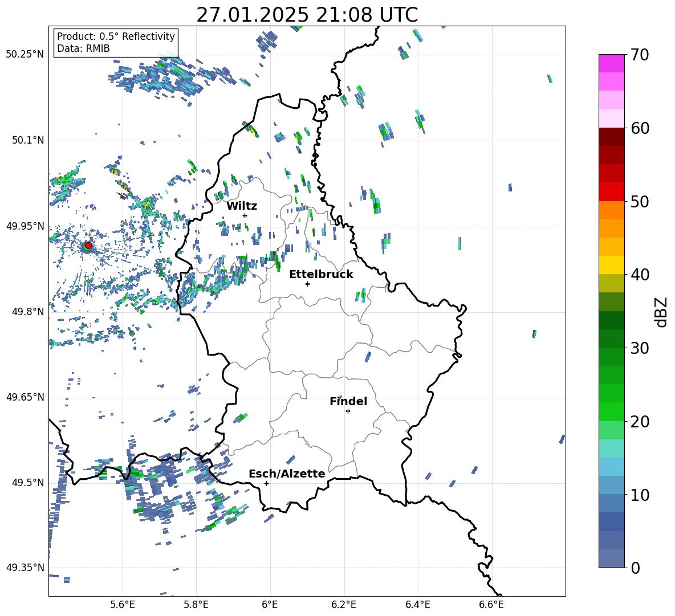This screenshot has width=675, height=616.
Task: Click the Findel station cross marker
Action: (x=348, y=411)
